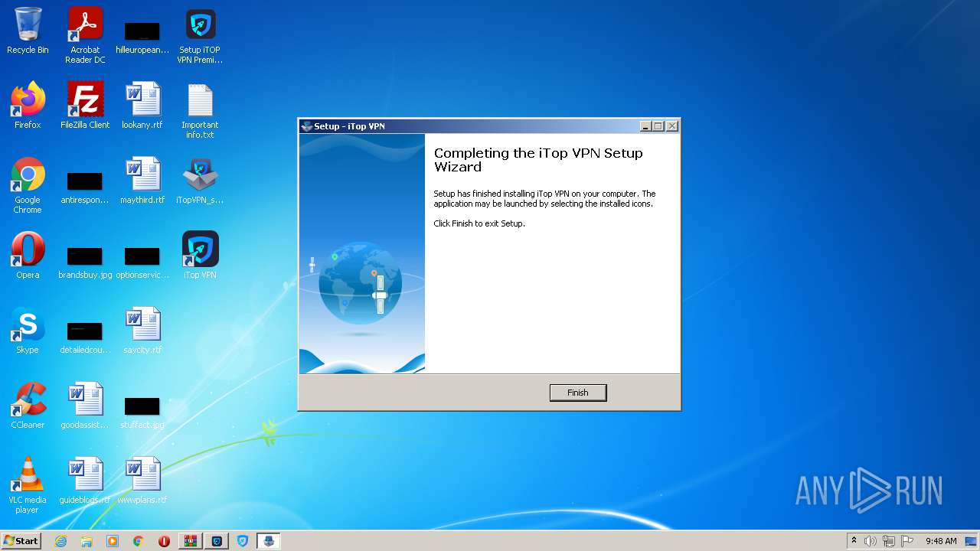This screenshot has width=980, height=551.
Task: Select Setup iTOP VPN Premium desktop icon
Action: [x=200, y=35]
